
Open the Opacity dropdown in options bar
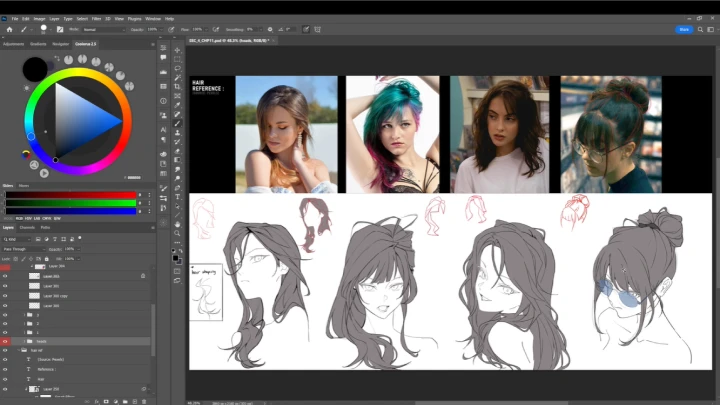pyautogui.click(x=160, y=29)
